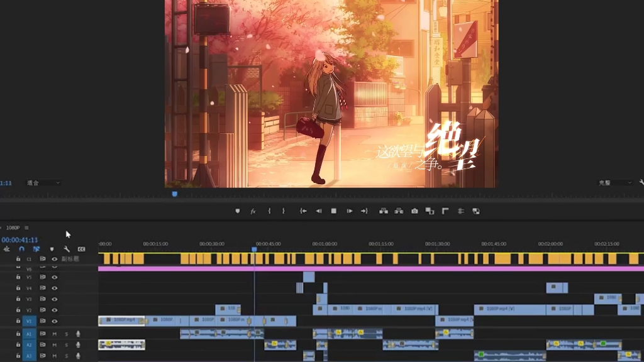Solo audio track A3
This screenshot has width=644, height=362.
pos(67,356)
